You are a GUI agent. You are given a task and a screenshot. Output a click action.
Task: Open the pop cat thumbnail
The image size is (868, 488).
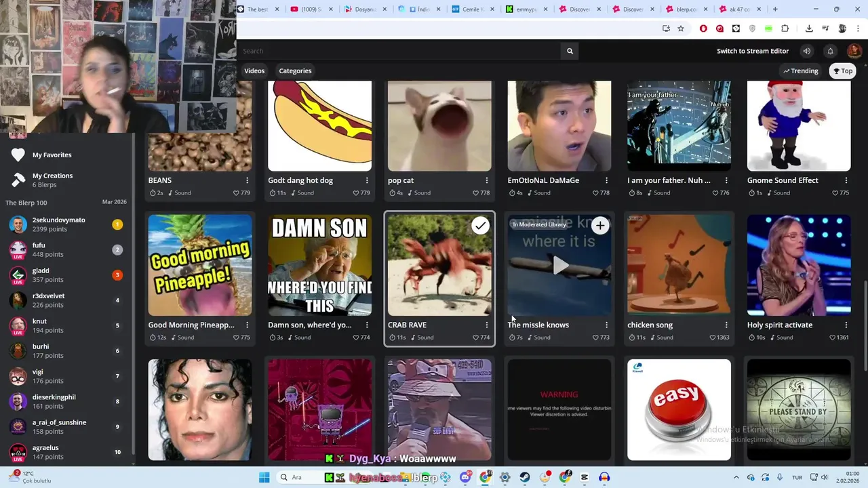pos(439,126)
